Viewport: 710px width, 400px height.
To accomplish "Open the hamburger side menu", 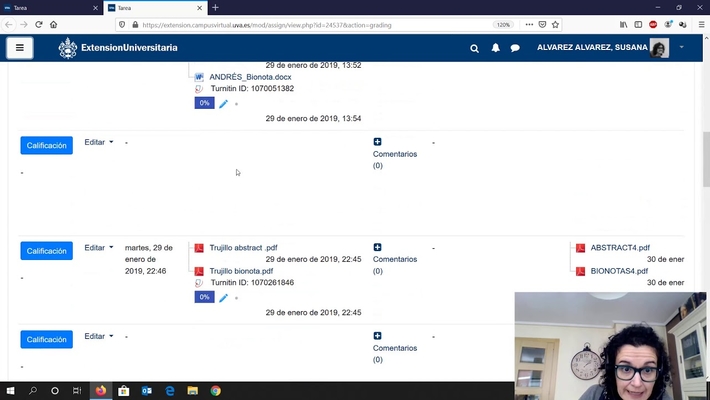I will [x=19, y=48].
